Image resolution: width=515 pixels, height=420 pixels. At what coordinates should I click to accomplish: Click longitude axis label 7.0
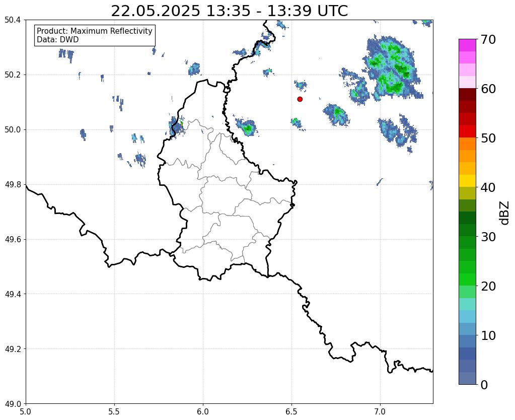pos(380,411)
